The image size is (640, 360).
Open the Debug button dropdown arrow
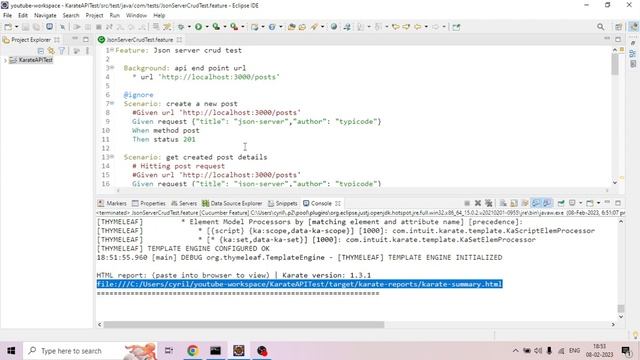189,27
